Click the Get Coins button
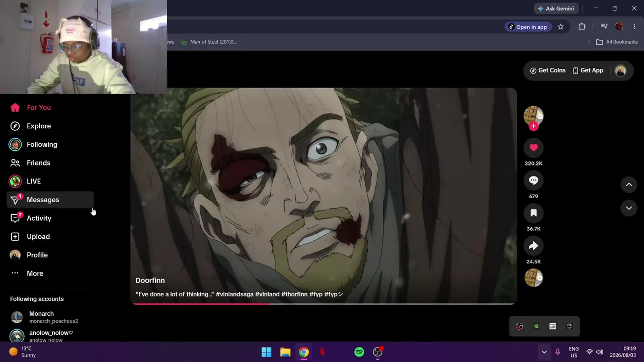Screen dimensions: 644x362 548,71
